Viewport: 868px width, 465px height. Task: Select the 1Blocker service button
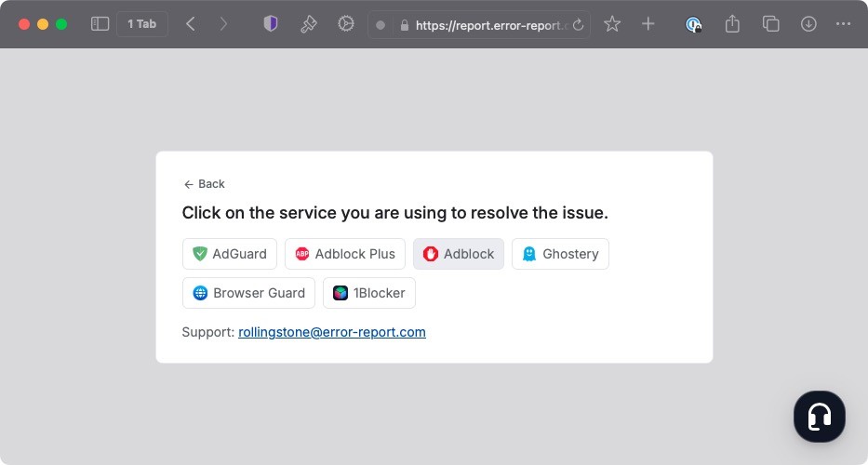click(x=369, y=293)
